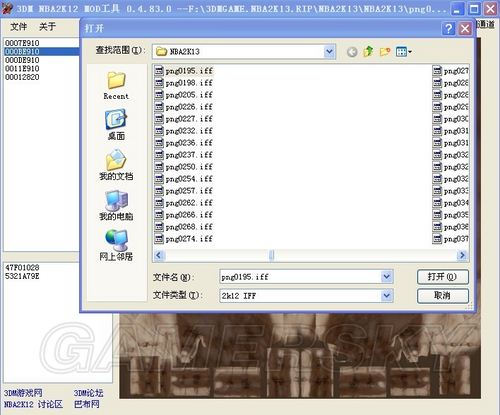The image size is (500, 415).
Task: Select the file png0262.iff
Action: pos(184,203)
